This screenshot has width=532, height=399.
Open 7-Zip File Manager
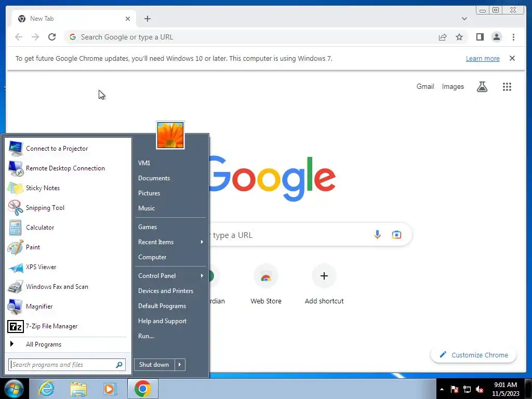(68, 326)
